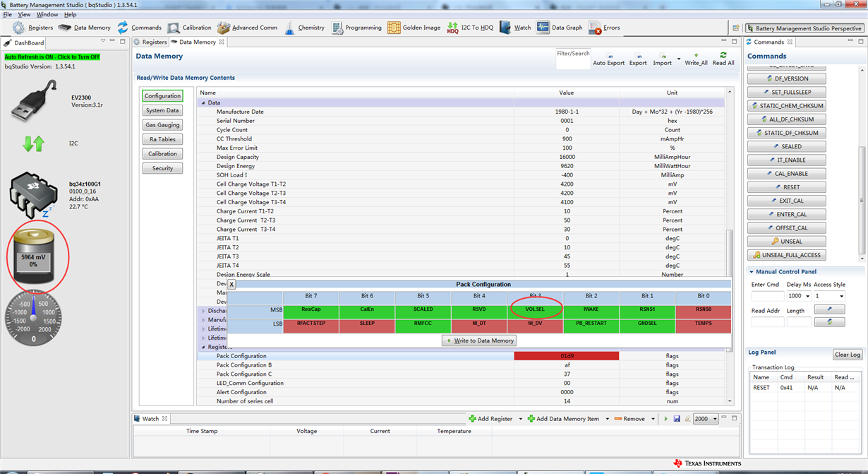The height and width of the screenshot is (474, 868).
Task: Open the Data Graph toolbar view
Action: pos(560,28)
